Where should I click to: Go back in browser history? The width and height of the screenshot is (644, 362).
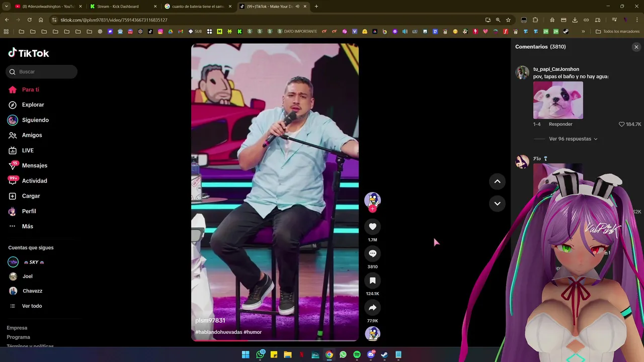[7, 20]
